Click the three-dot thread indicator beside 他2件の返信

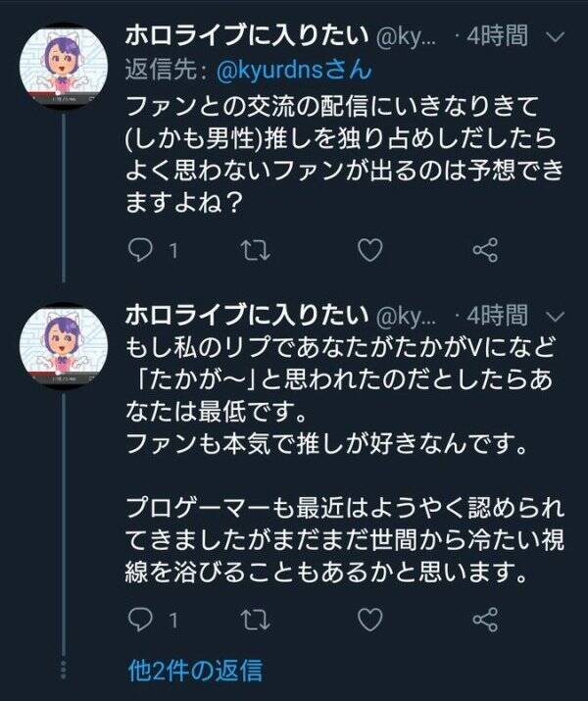point(64,670)
